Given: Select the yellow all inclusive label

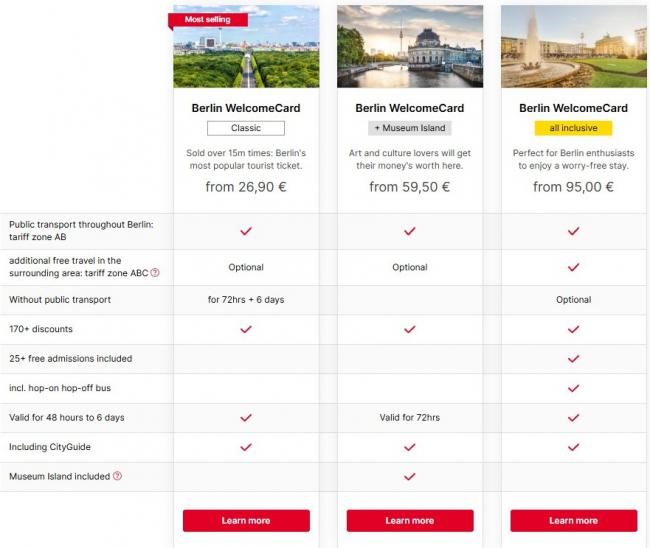Looking at the screenshot, I should point(573,128).
